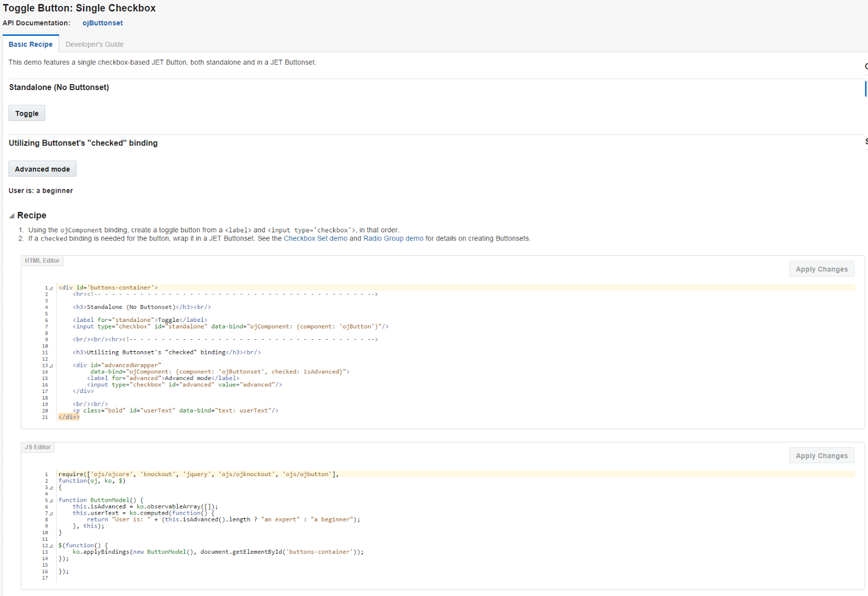Click line number 16 in the JS editor gutter
The width and height of the screenshot is (868, 596).
[45, 572]
